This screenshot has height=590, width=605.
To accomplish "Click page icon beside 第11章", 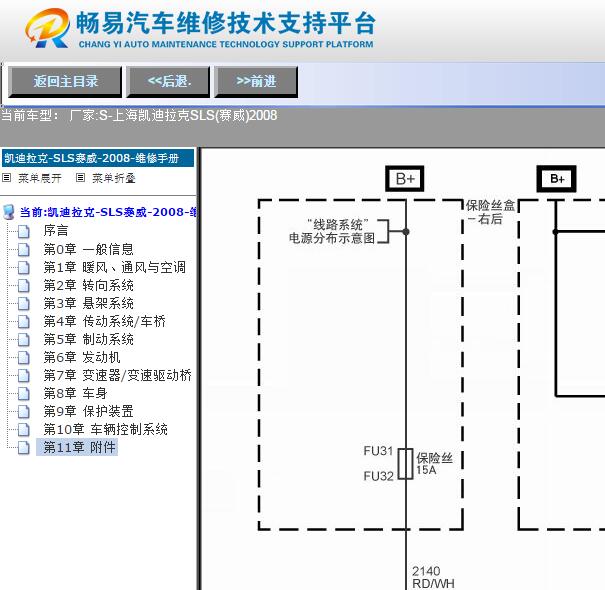I will pyautogui.click(x=24, y=448).
